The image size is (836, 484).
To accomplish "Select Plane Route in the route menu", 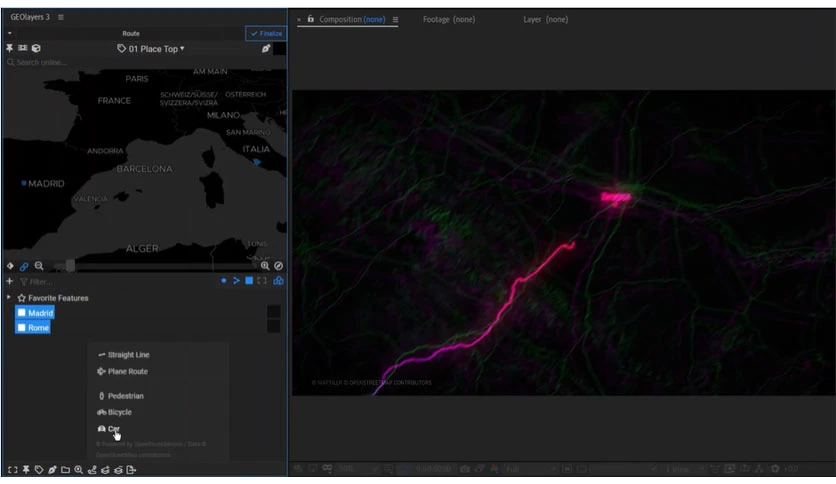I will point(120,371).
